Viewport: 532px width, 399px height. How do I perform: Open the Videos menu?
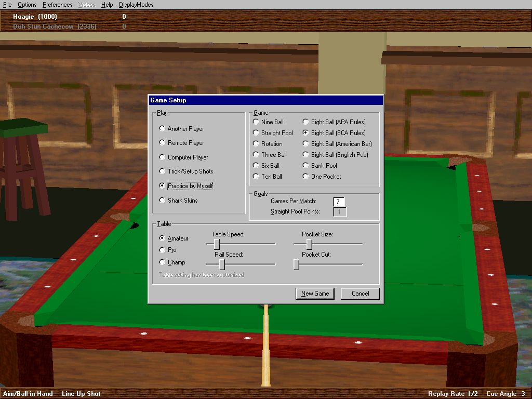(x=87, y=4)
